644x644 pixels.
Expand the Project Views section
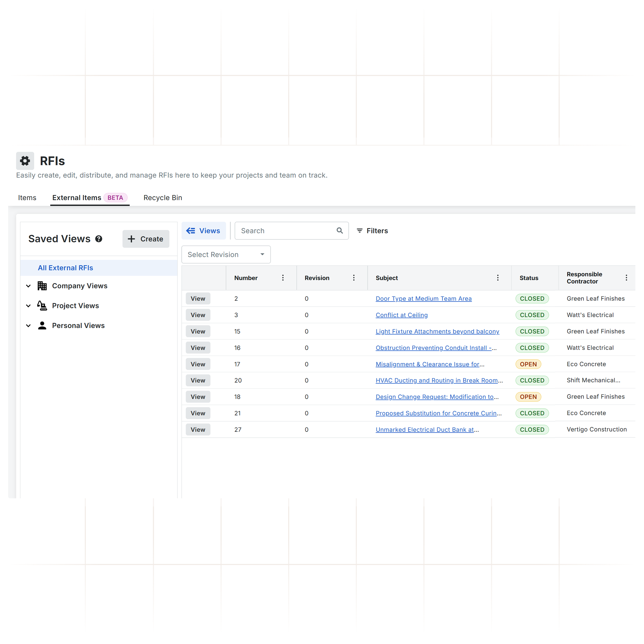tap(29, 306)
